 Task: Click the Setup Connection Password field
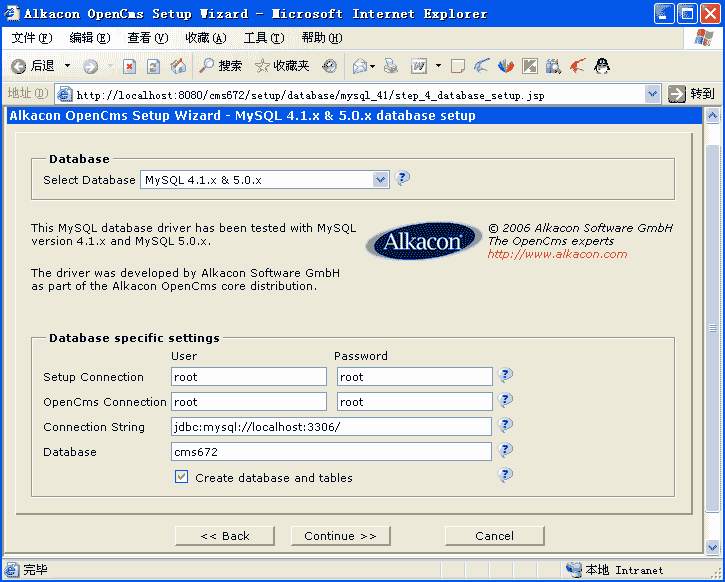[x=415, y=377]
